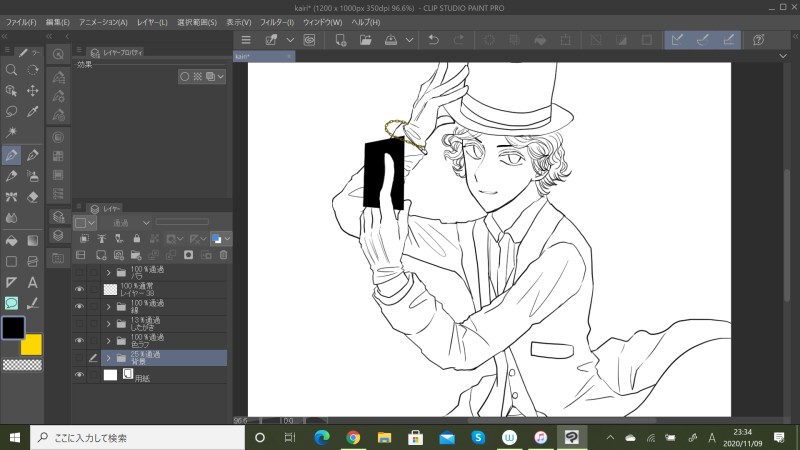This screenshot has width=800, height=450.
Task: Select the Zoom magnifier tool
Action: click(x=11, y=70)
